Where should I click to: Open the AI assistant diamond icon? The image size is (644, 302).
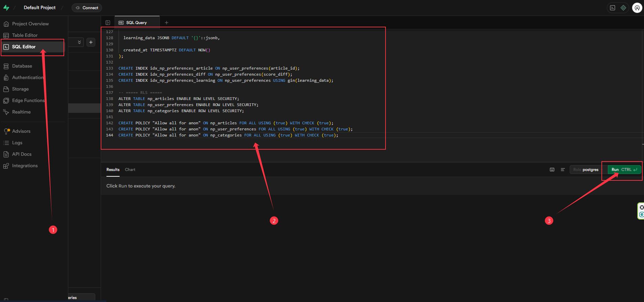click(623, 8)
